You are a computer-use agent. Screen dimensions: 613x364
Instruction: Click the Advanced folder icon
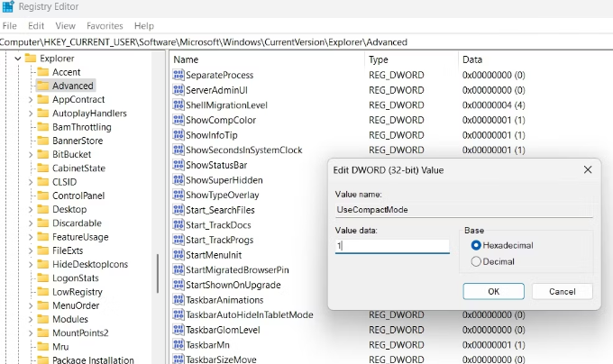[x=42, y=86]
